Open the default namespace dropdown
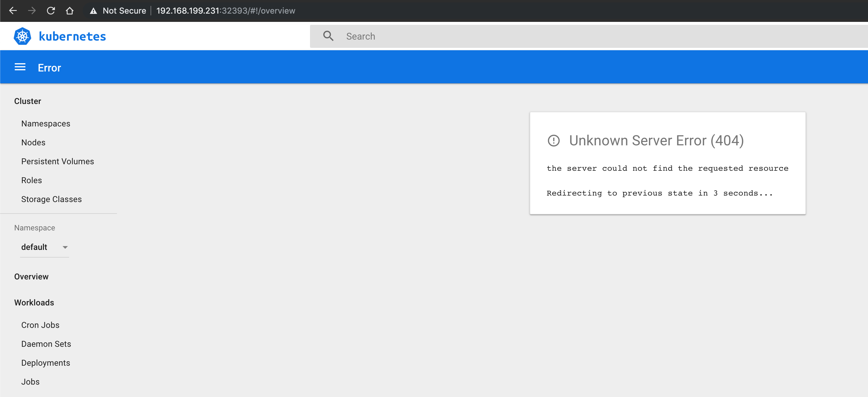The height and width of the screenshot is (397, 868). pyautogui.click(x=45, y=247)
